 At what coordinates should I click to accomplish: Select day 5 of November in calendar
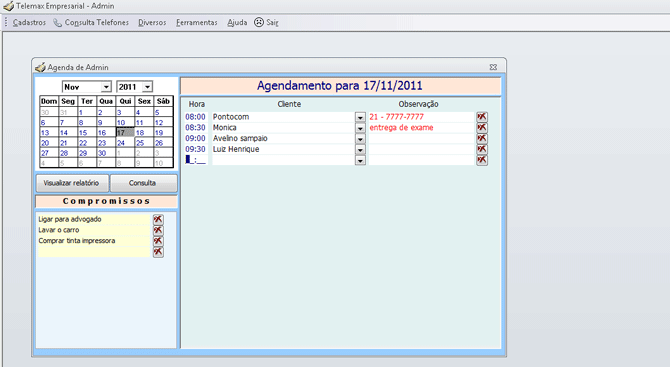tap(163, 112)
